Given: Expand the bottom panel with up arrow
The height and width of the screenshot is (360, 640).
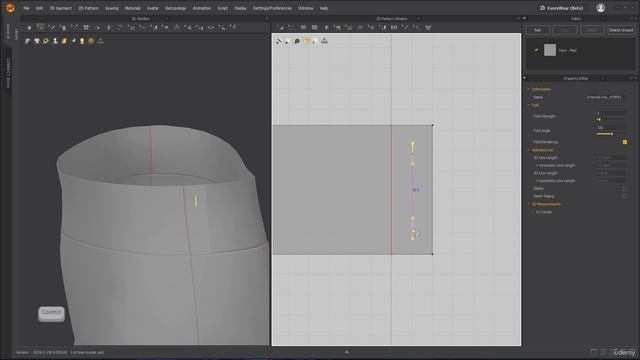Looking at the screenshot, I should (347, 352).
